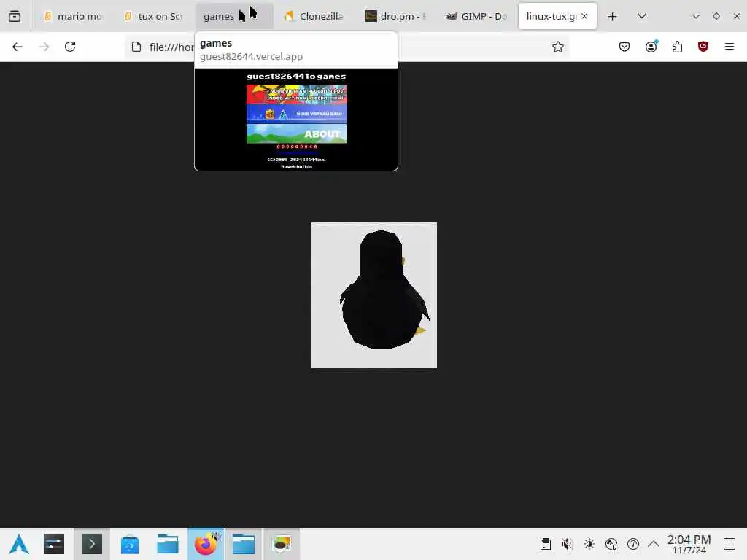Bookmark this page with the star
This screenshot has width=747, height=560.
coord(558,47)
